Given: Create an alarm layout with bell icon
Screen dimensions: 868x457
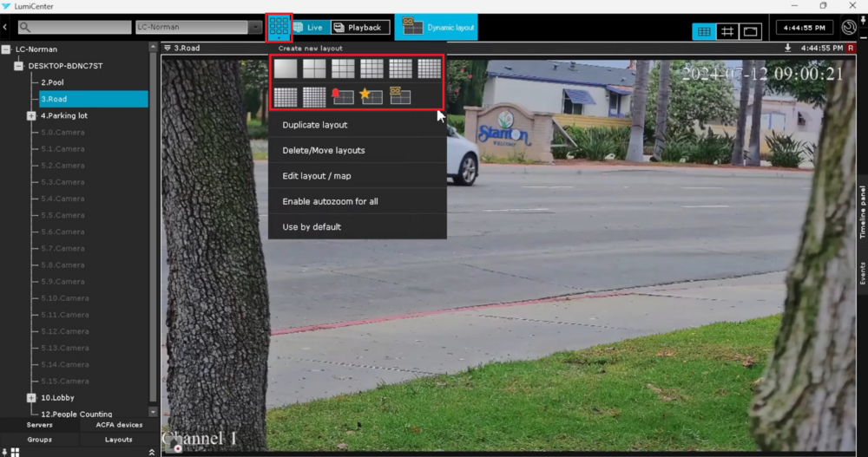Looking at the screenshot, I should click(x=343, y=96).
